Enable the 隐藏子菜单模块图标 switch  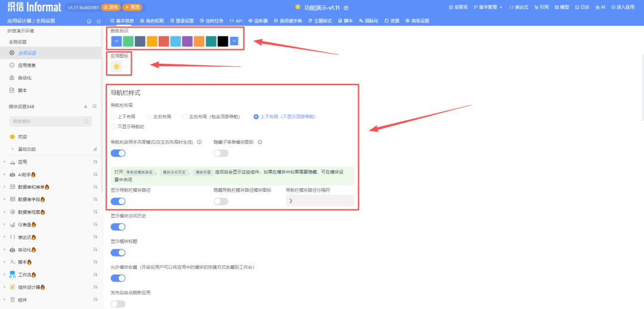(221, 153)
